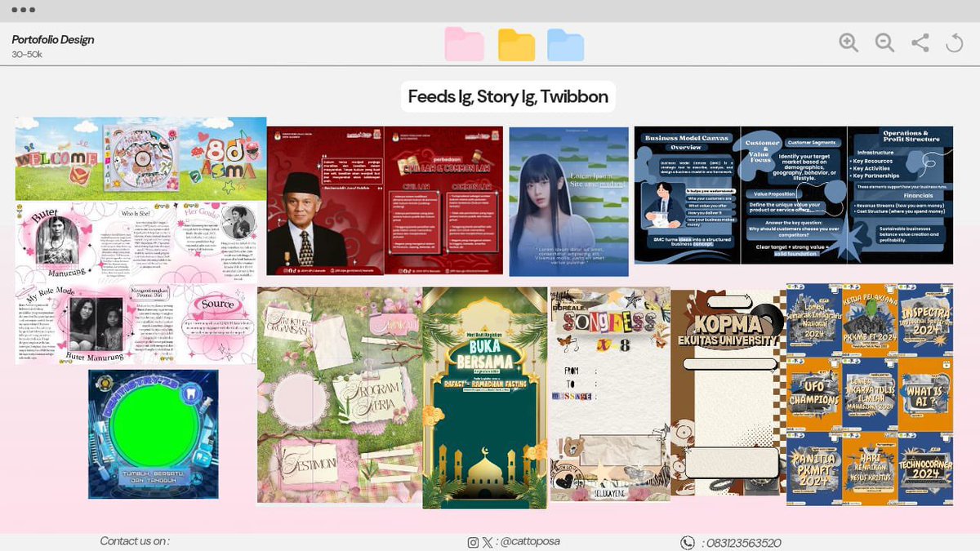Image resolution: width=980 pixels, height=551 pixels.
Task: Open the pink floral Program Kerja Testimoni design
Action: [x=340, y=396]
